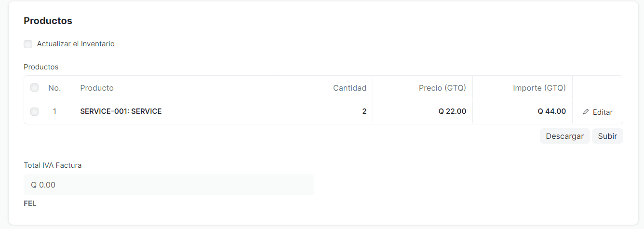Click the Q 44.00 importe cell
This screenshot has height=229, width=644.
[523, 112]
